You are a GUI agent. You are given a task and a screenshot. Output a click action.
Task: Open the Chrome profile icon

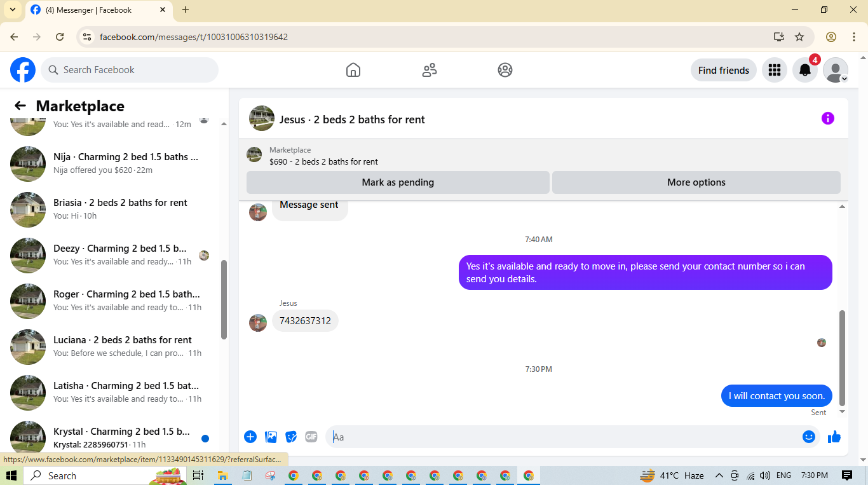(x=831, y=37)
